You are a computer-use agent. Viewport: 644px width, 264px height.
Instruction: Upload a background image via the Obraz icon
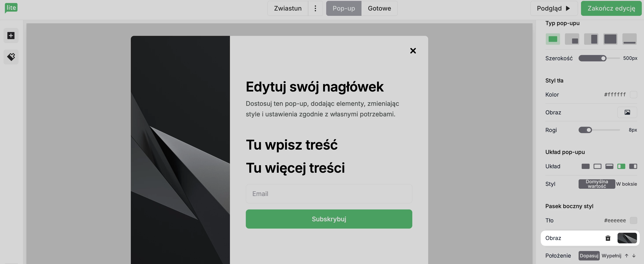point(627,112)
